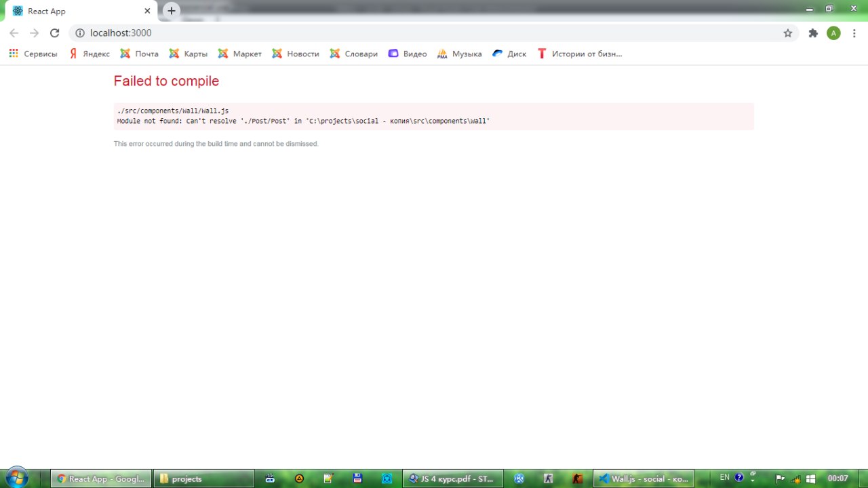Open the JS 4 курс.pdf taskbar window
Screen dimensions: 868x488
click(x=453, y=478)
